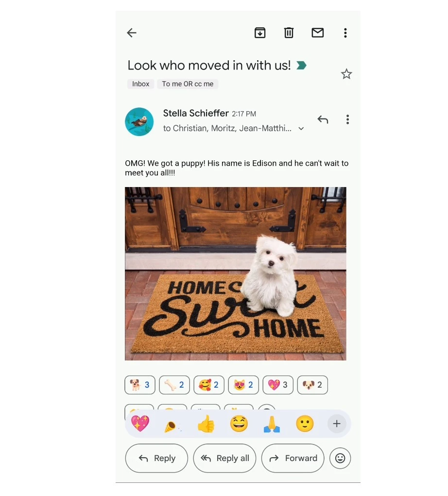Toggle the dog emoji reaction with count 3
Image resolution: width=448 pixels, height=496 pixels.
coord(140,385)
